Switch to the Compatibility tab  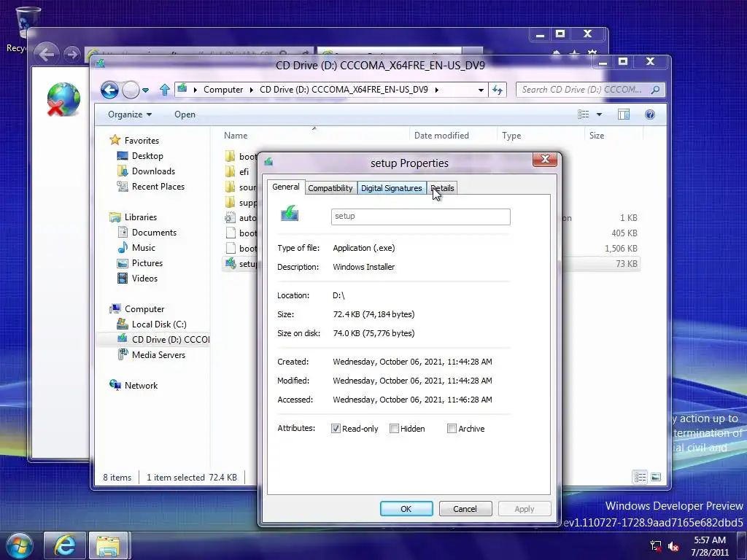330,188
